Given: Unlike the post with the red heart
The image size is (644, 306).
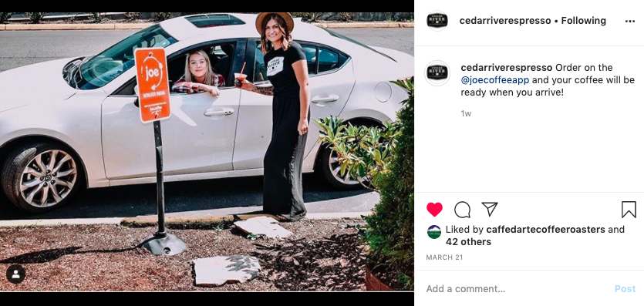Looking at the screenshot, I should click(434, 210).
